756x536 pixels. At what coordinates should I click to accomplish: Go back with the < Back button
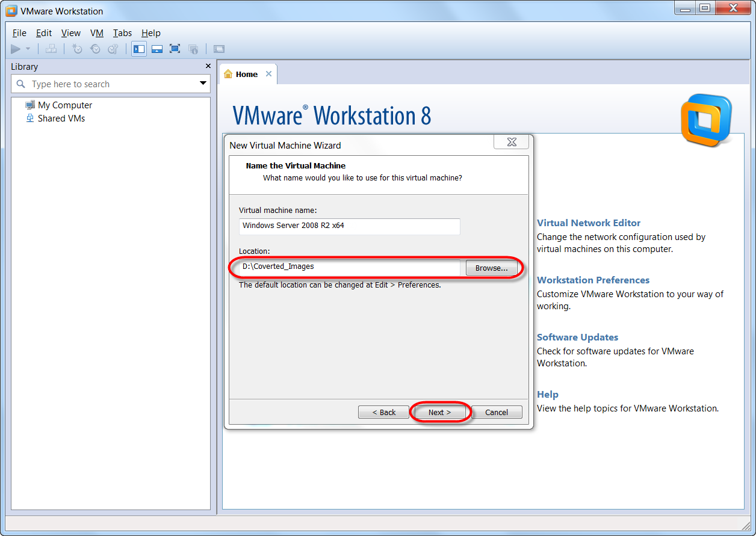click(x=383, y=412)
